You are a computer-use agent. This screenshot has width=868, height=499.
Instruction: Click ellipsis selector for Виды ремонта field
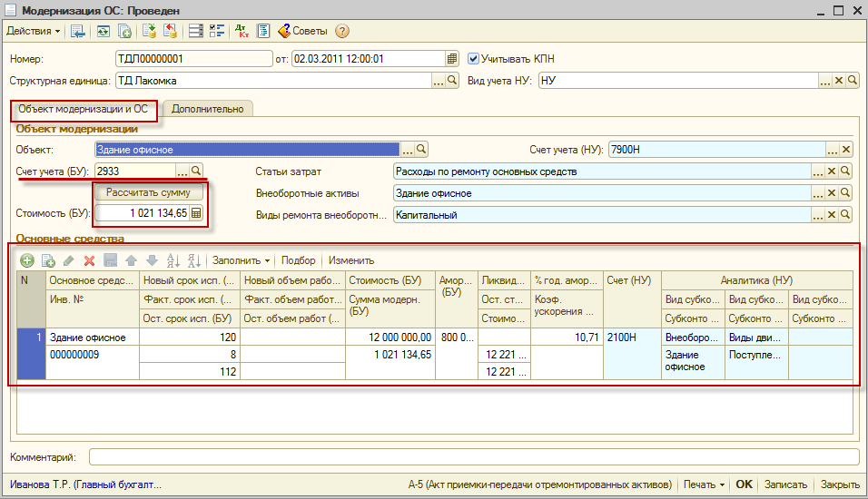(x=818, y=215)
